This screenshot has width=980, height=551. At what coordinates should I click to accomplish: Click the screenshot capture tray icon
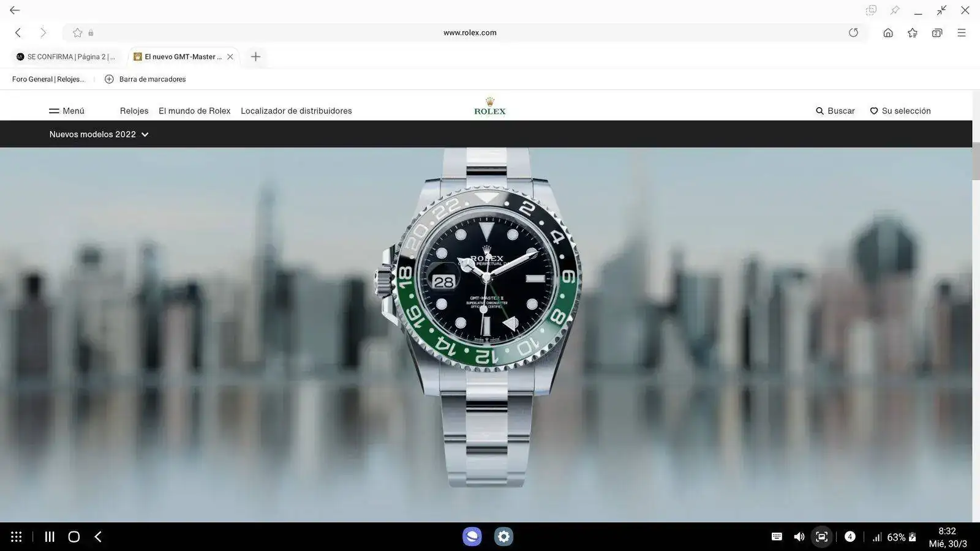click(821, 537)
